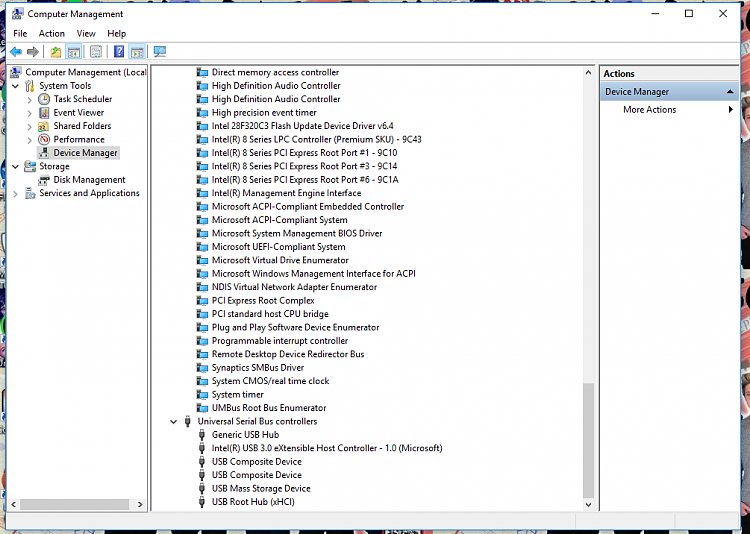Select NDIS Virtual Network Adapter Enumerator

coord(294,287)
